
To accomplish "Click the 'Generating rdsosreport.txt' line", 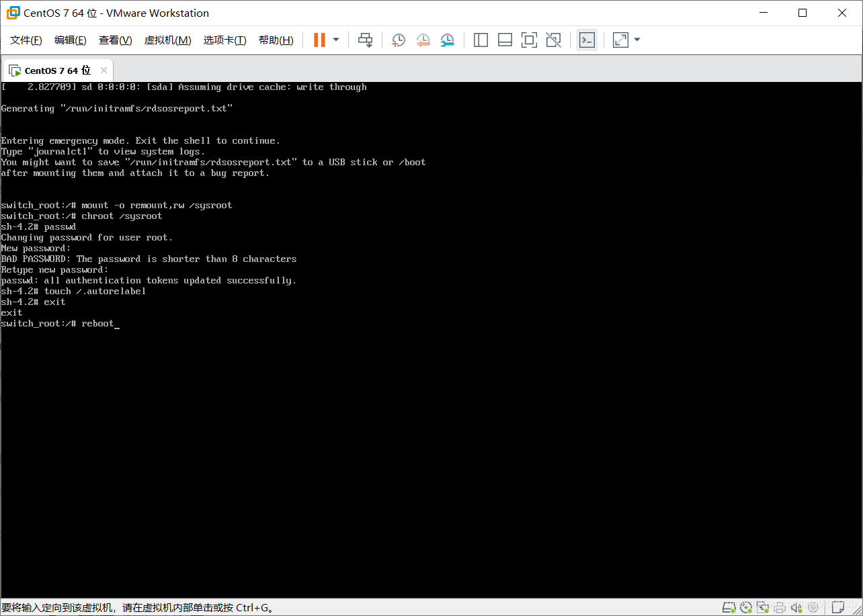I will click(117, 109).
